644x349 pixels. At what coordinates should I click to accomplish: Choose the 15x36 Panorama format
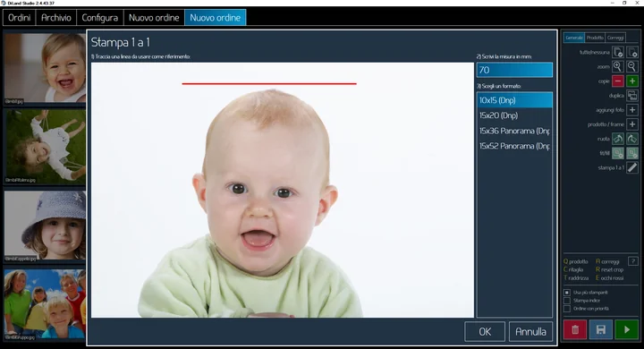click(x=514, y=131)
